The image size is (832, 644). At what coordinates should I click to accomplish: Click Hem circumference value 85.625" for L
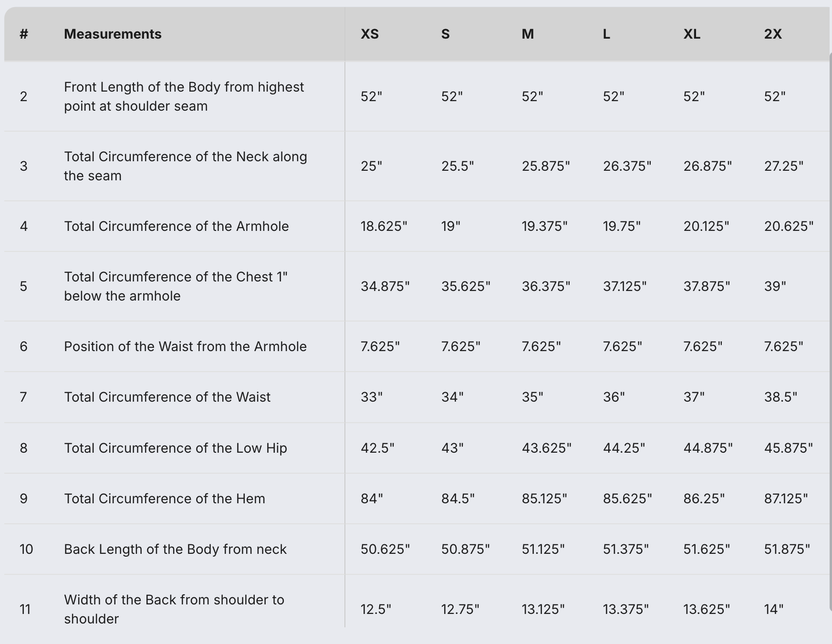coord(627,499)
